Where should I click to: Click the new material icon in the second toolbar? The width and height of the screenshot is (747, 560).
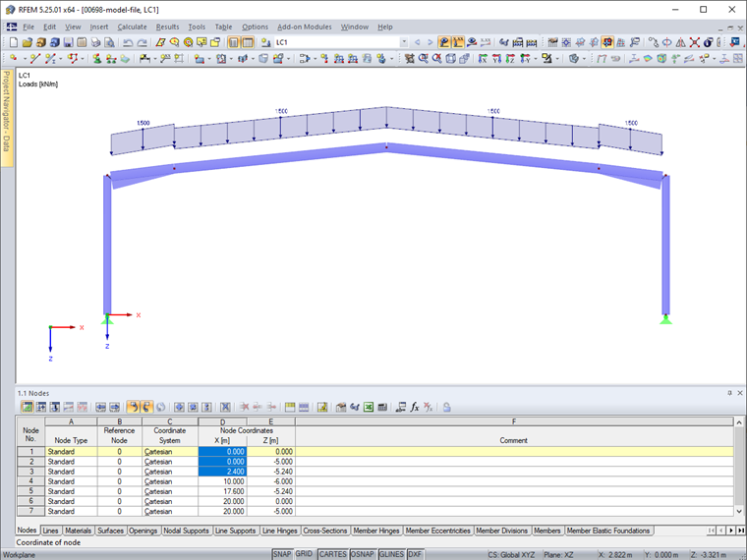125,59
